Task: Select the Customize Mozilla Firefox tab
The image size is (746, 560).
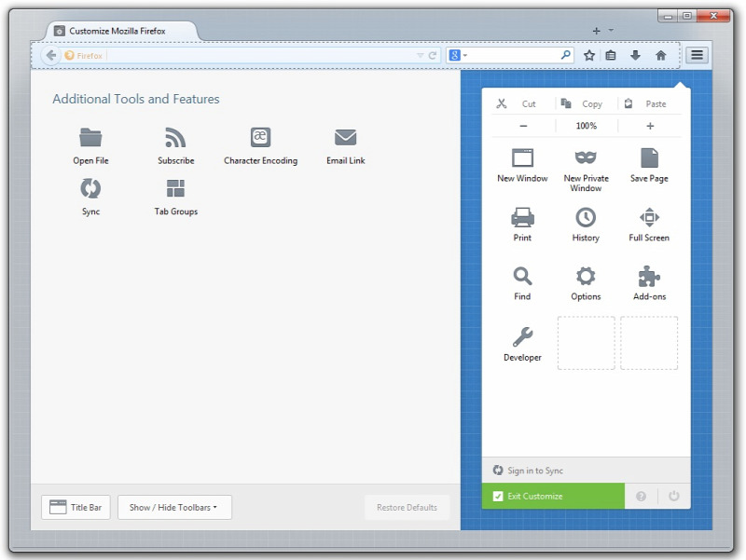Action: 120,31
